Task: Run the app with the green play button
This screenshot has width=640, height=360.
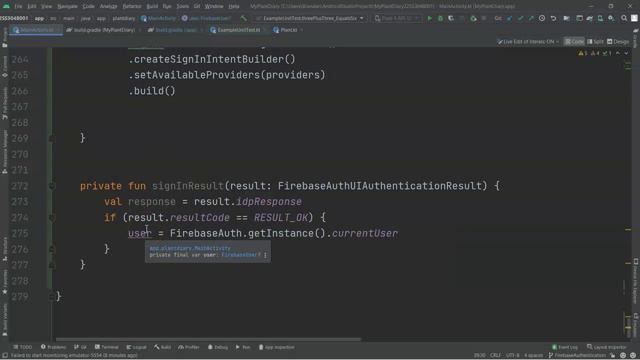Action: point(429,18)
